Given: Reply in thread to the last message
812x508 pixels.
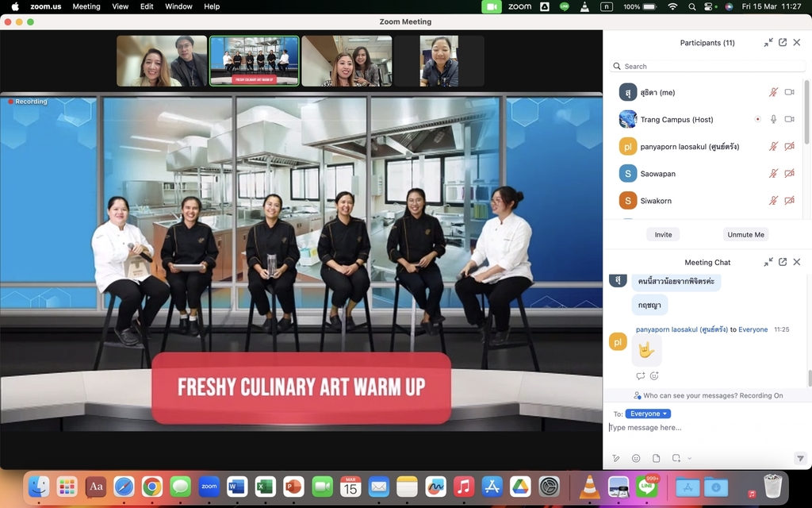Looking at the screenshot, I should point(640,376).
